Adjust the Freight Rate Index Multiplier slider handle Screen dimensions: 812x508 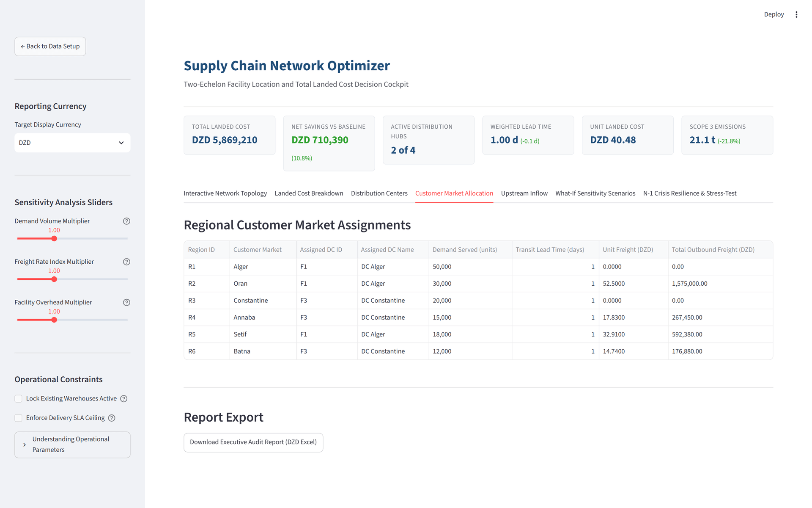[54, 279]
